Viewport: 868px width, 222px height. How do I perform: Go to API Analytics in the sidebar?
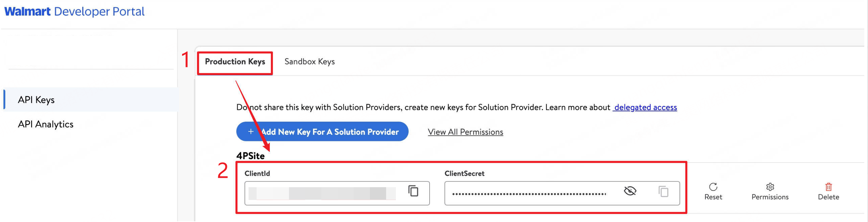(x=46, y=124)
